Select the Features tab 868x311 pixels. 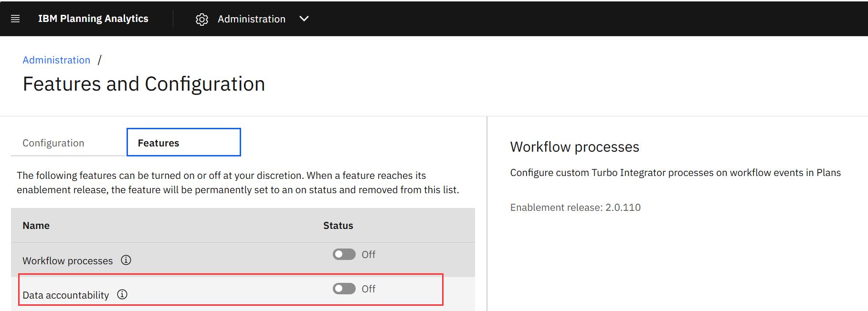tap(183, 143)
